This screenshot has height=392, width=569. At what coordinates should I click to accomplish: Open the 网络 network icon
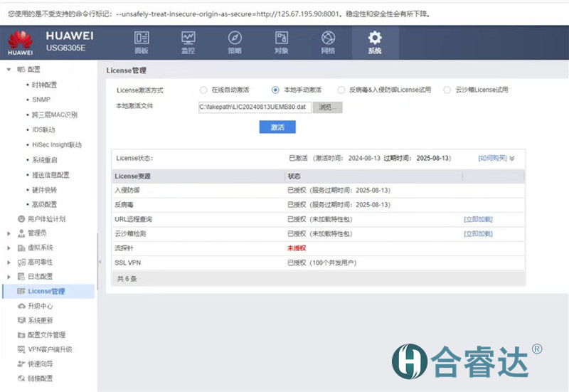328,38
